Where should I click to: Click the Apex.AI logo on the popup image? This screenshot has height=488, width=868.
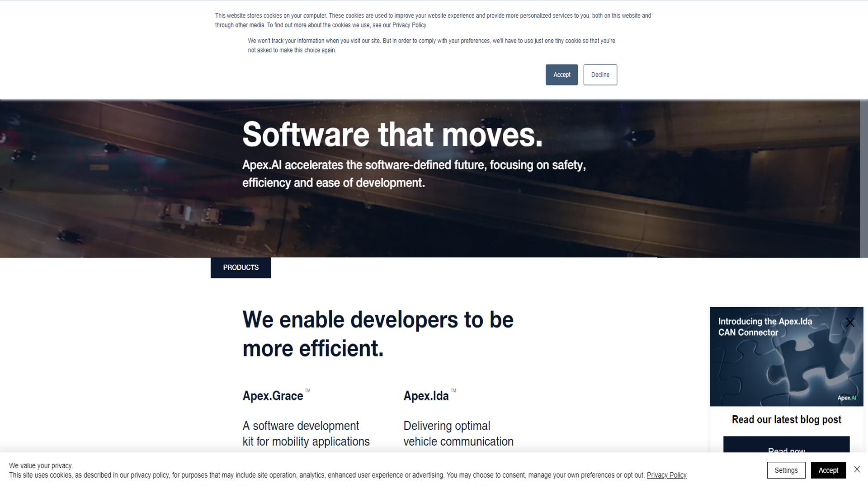coord(846,398)
